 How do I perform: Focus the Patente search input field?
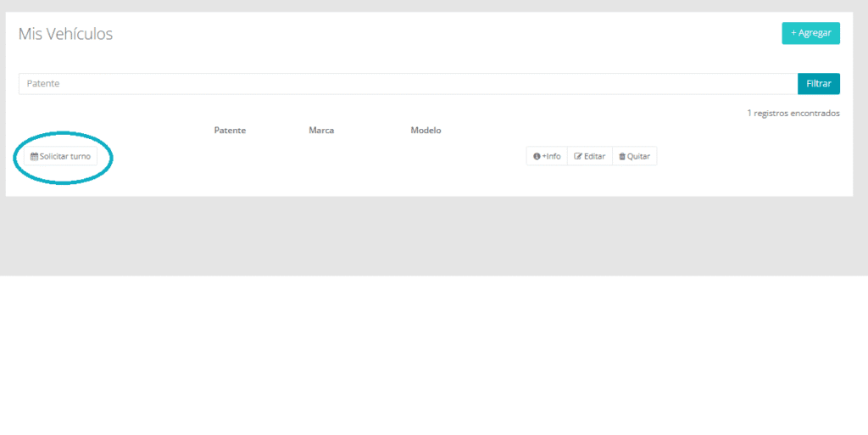[x=407, y=84]
